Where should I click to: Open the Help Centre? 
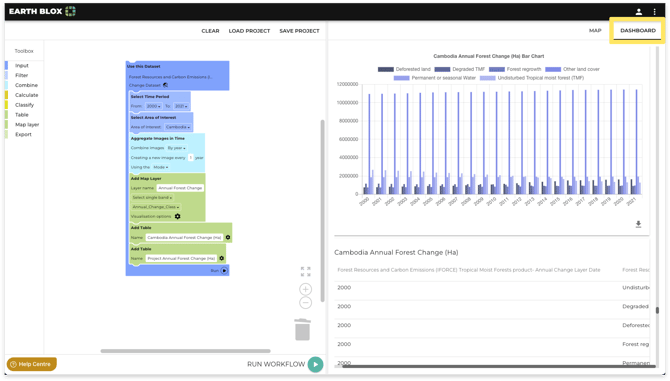pos(31,364)
